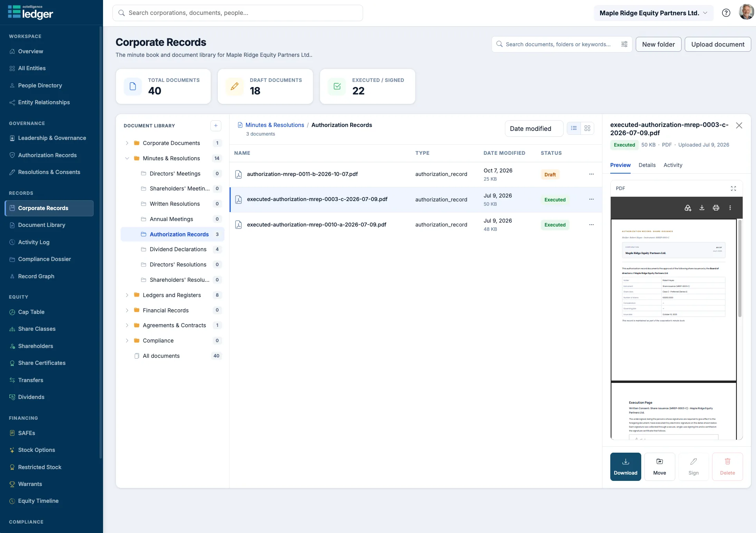This screenshot has height=533, width=756.
Task: Close the document preview panel
Action: click(739, 125)
